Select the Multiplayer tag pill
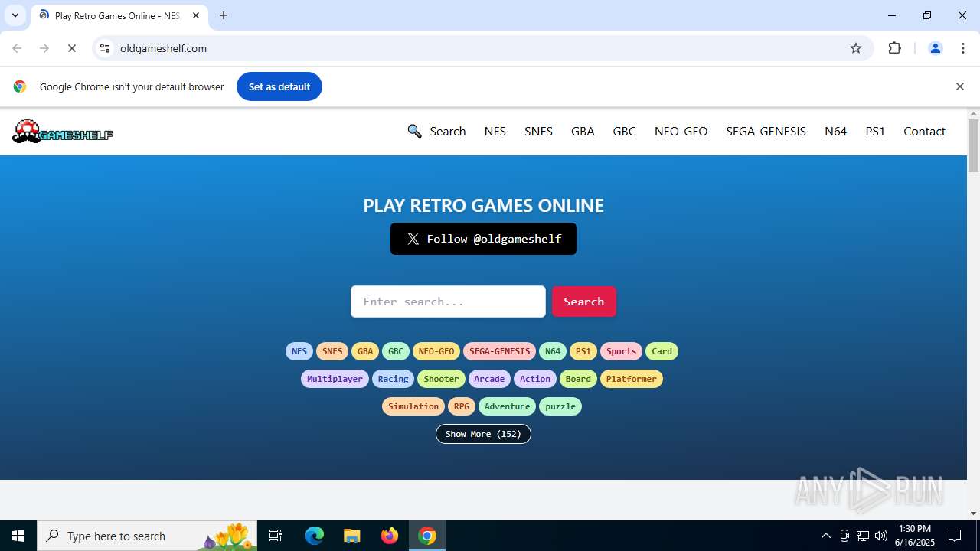 click(x=335, y=379)
